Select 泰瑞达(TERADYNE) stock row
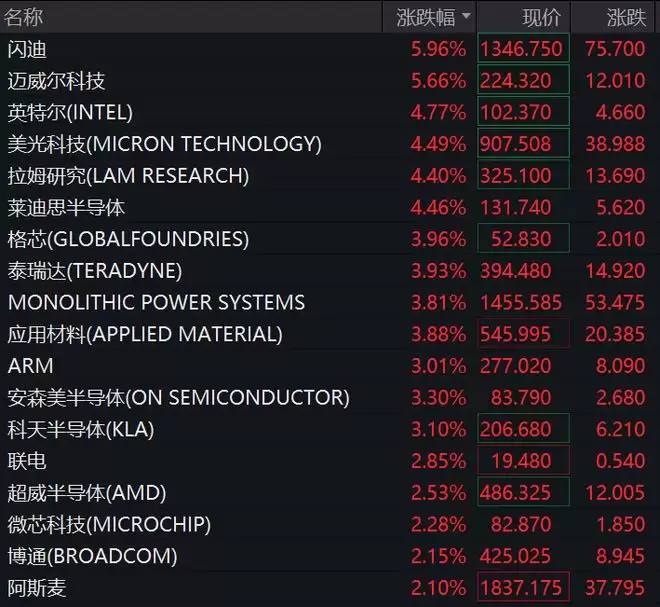The image size is (660, 607). 330,271
